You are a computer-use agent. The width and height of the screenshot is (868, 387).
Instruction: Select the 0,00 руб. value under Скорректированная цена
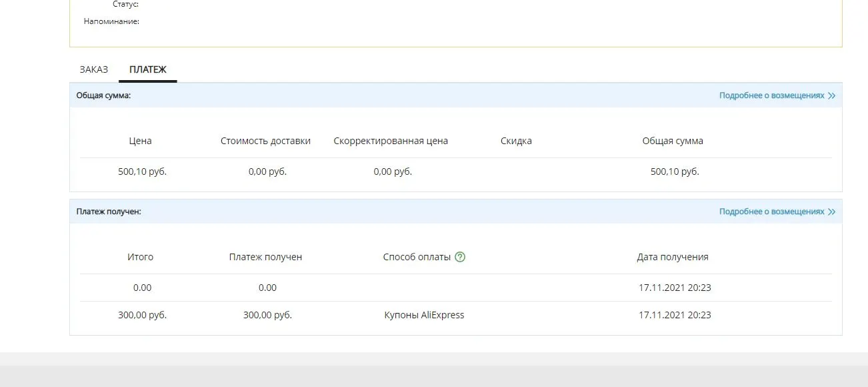click(x=393, y=171)
